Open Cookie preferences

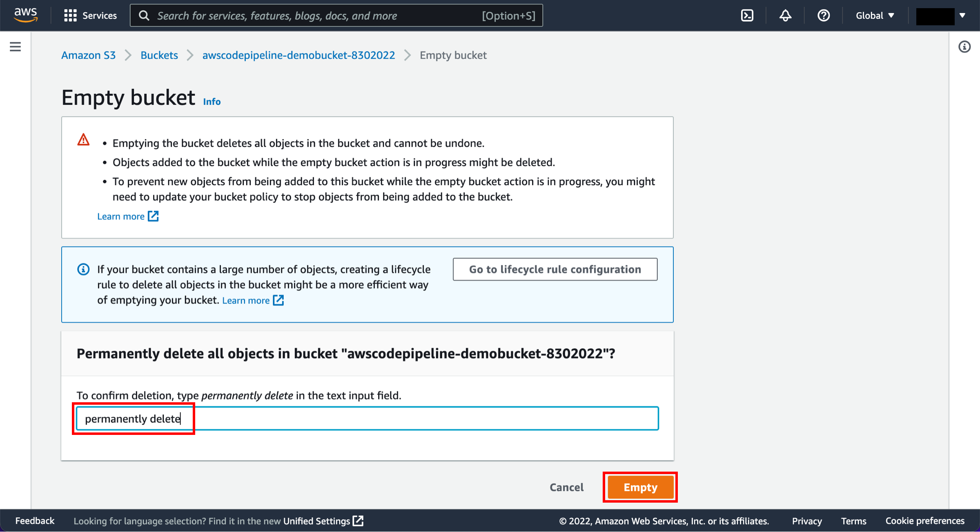coord(925,521)
